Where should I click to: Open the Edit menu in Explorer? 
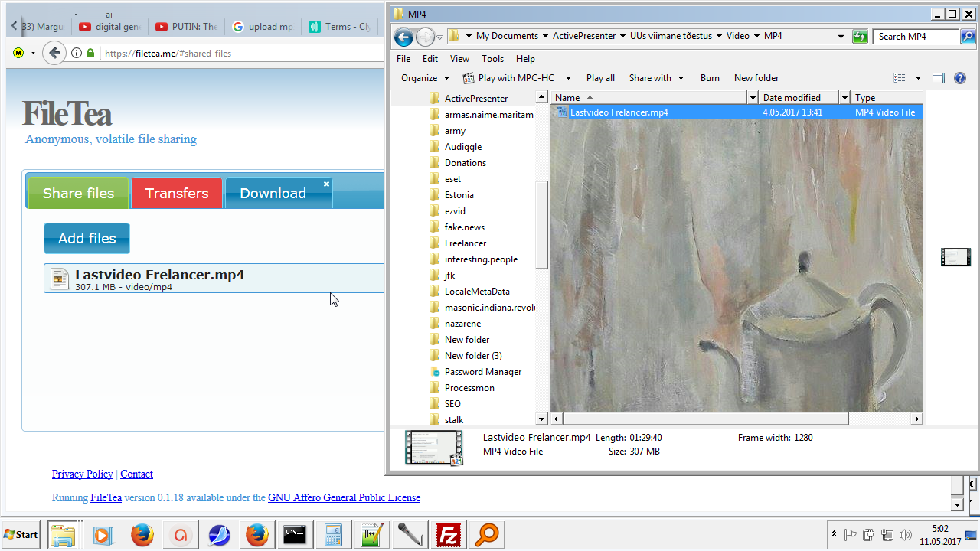pos(430,59)
